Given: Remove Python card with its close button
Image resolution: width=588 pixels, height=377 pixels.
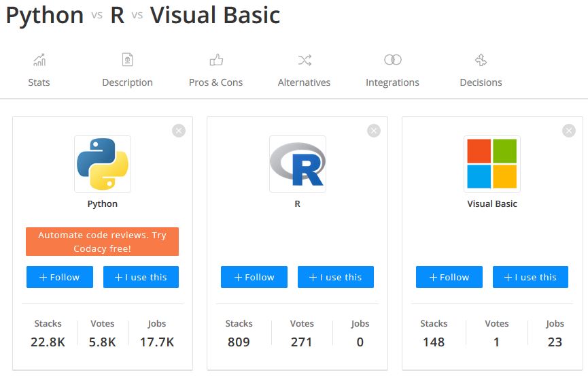Looking at the screenshot, I should [x=179, y=131].
